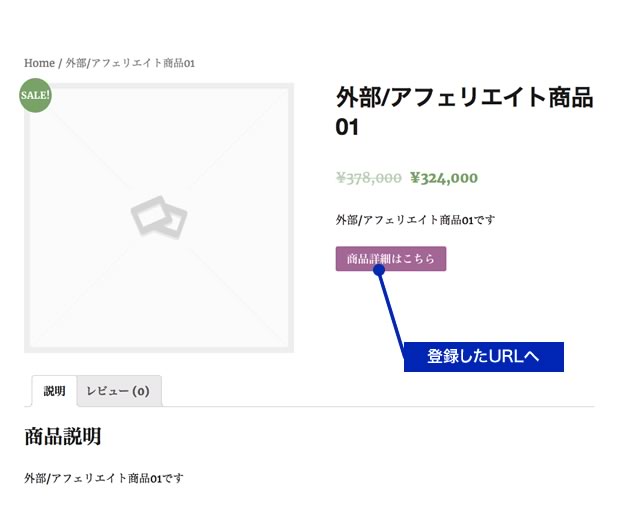The width and height of the screenshot is (620, 528).
Task: Click the green SALE! badge
Action: click(x=35, y=95)
